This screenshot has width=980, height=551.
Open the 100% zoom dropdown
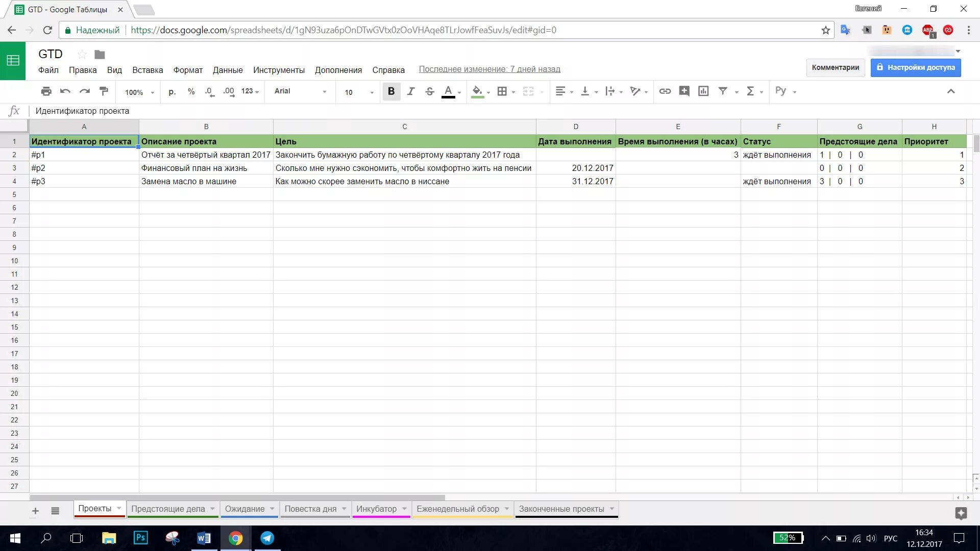pyautogui.click(x=139, y=92)
